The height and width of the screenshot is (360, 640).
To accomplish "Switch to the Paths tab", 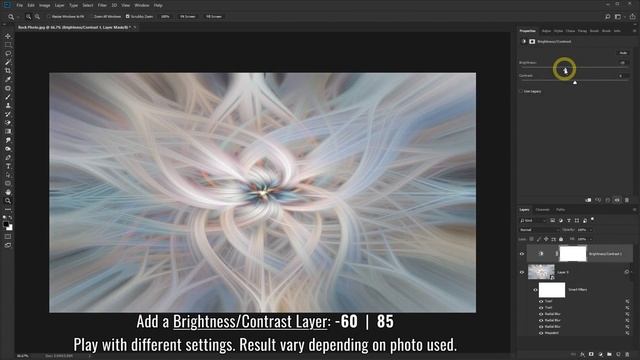I will click(x=561, y=210).
